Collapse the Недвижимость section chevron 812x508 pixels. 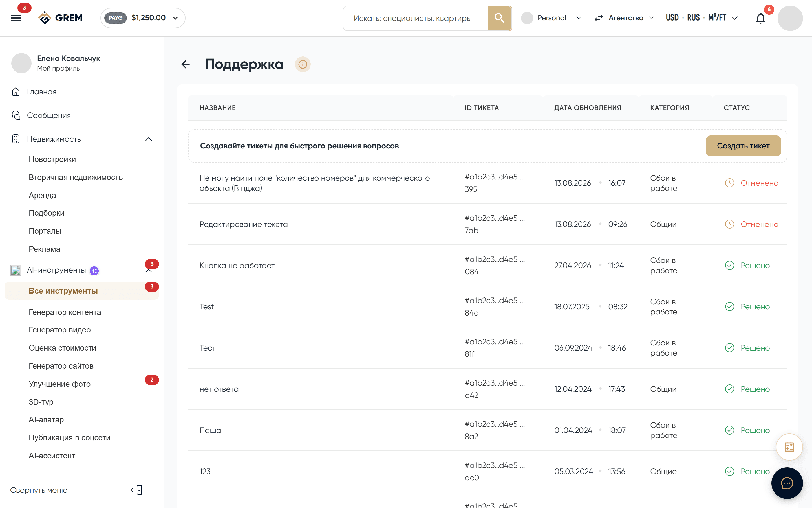click(x=149, y=139)
